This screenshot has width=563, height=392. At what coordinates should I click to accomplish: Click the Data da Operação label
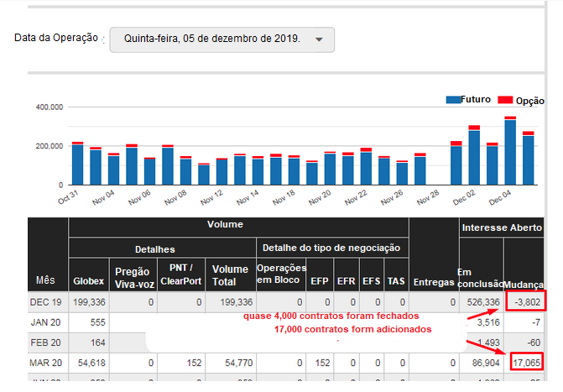56,38
